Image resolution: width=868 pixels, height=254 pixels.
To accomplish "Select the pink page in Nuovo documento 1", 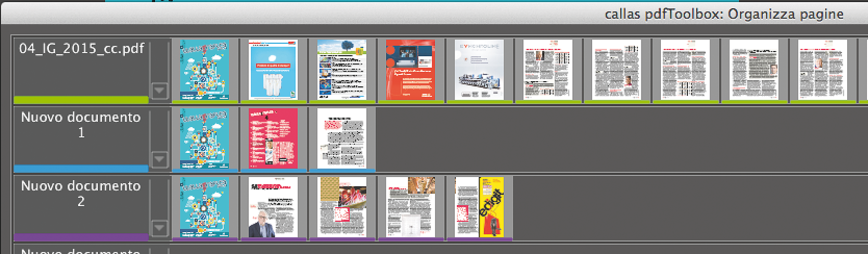I will (x=273, y=138).
